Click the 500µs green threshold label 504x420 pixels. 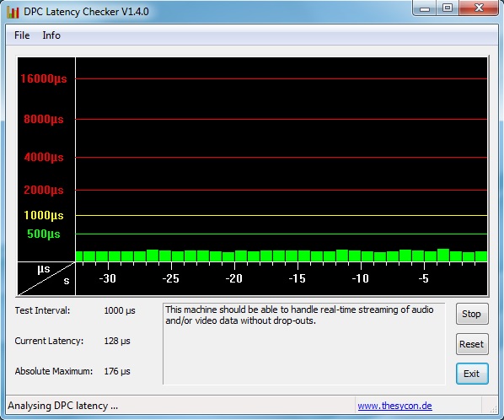[x=44, y=234]
